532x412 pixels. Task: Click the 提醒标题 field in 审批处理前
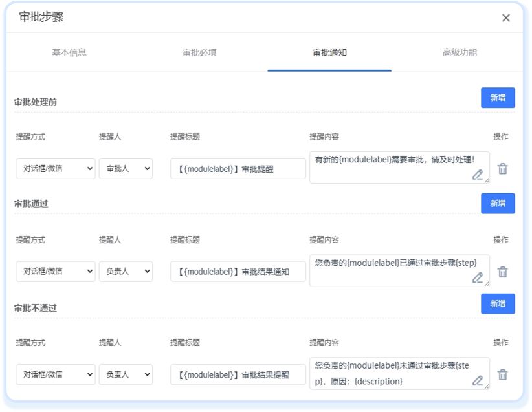click(237, 168)
